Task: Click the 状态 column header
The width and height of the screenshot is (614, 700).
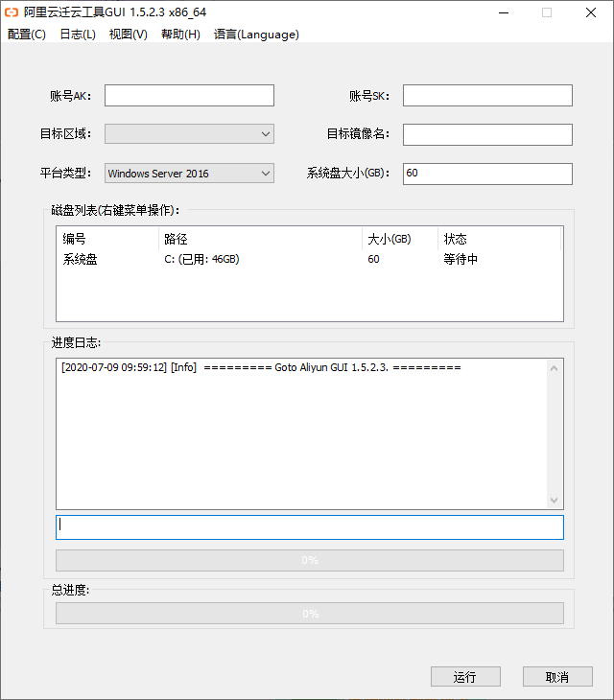Action: (x=499, y=239)
